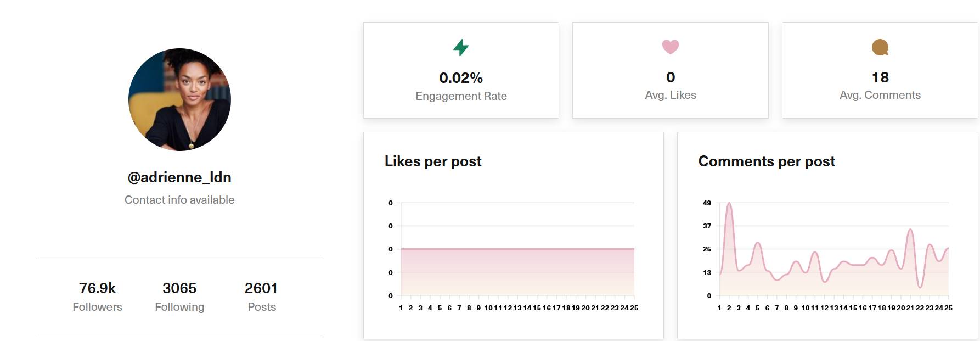Click the green lightning bolt engagement icon
This screenshot has height=341, width=980.
461,48
